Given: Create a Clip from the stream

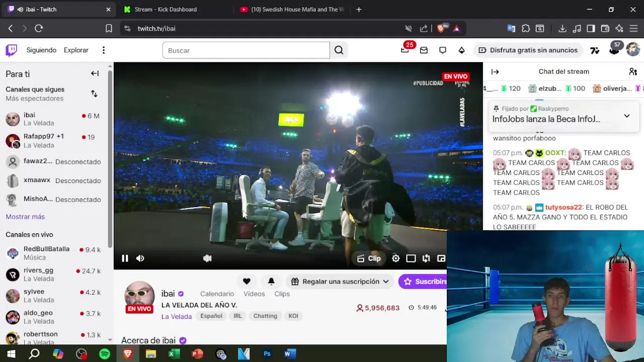Looking at the screenshot, I should coord(369,258).
